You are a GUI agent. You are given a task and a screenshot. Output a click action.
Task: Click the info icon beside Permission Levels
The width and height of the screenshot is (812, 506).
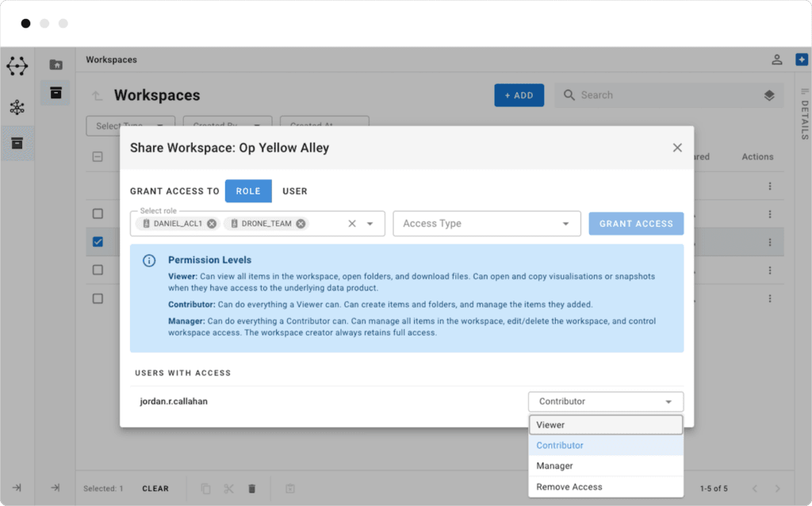tap(149, 260)
